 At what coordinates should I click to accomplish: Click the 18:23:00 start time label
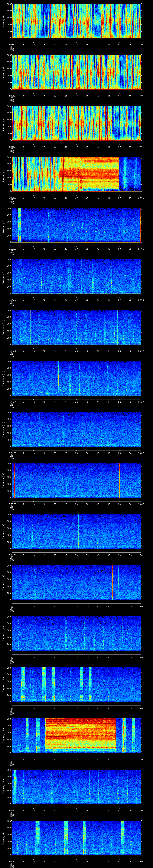pos(12,402)
